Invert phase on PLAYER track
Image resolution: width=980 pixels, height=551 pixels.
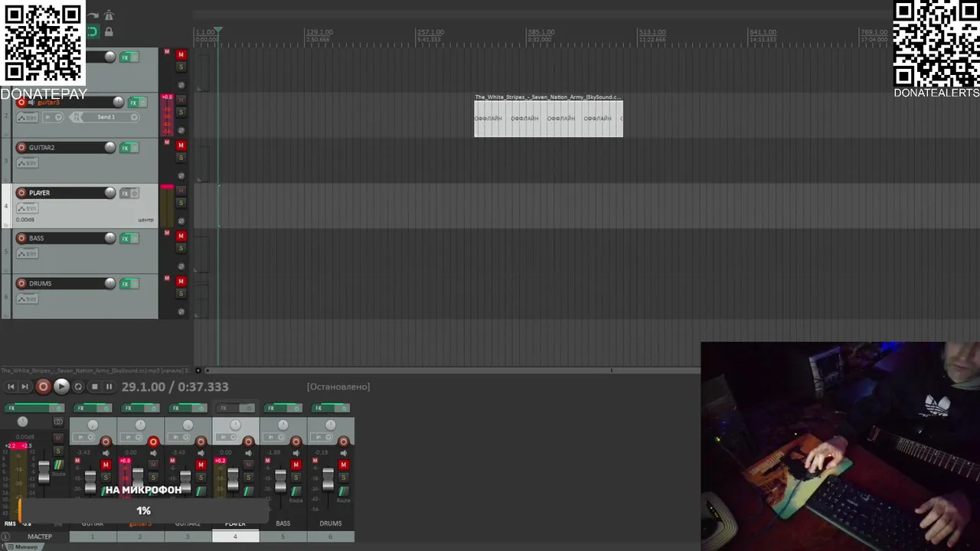tap(181, 221)
